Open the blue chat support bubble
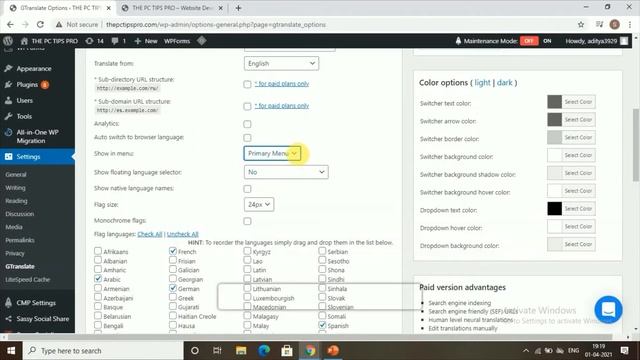 (x=608, y=309)
